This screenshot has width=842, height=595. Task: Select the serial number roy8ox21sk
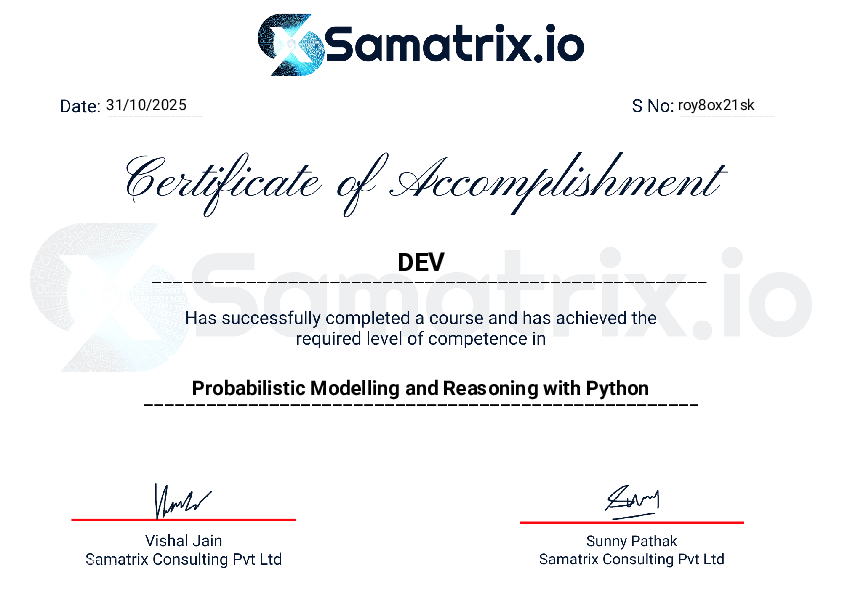tap(716, 105)
